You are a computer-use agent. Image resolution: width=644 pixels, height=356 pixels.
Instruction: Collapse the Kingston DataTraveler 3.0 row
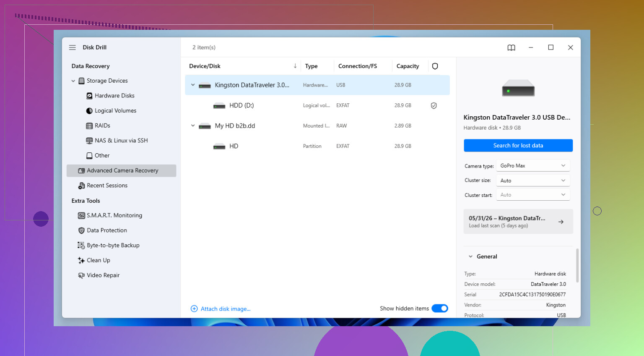tap(193, 85)
